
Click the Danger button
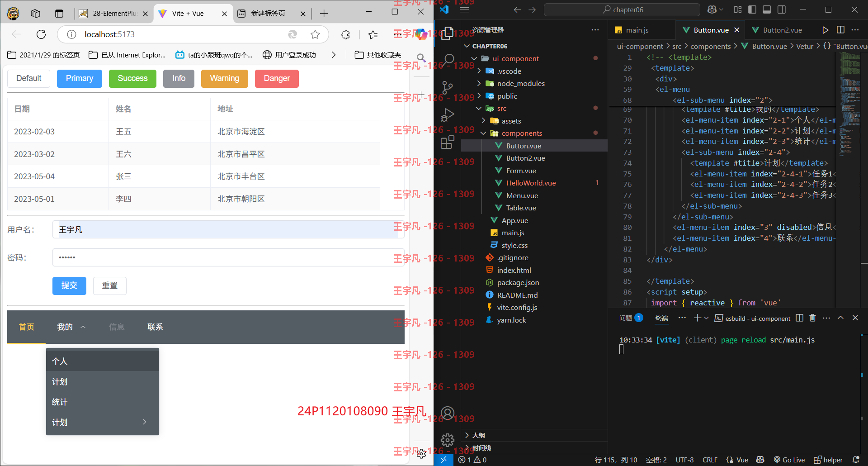[277, 79]
